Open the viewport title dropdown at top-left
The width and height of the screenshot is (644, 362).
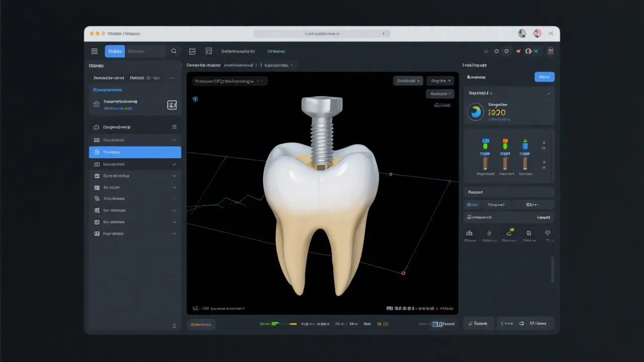[x=230, y=81]
